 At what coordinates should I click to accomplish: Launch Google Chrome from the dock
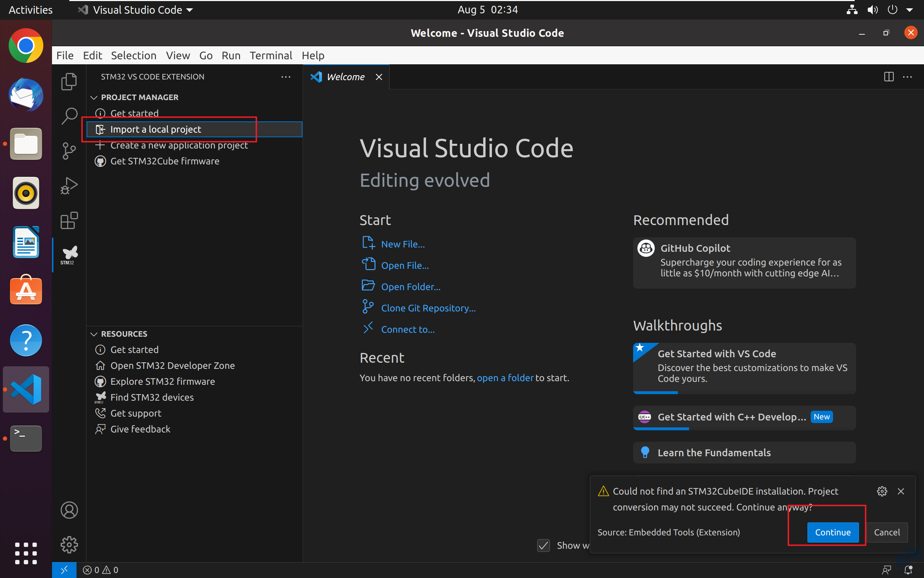(x=26, y=46)
